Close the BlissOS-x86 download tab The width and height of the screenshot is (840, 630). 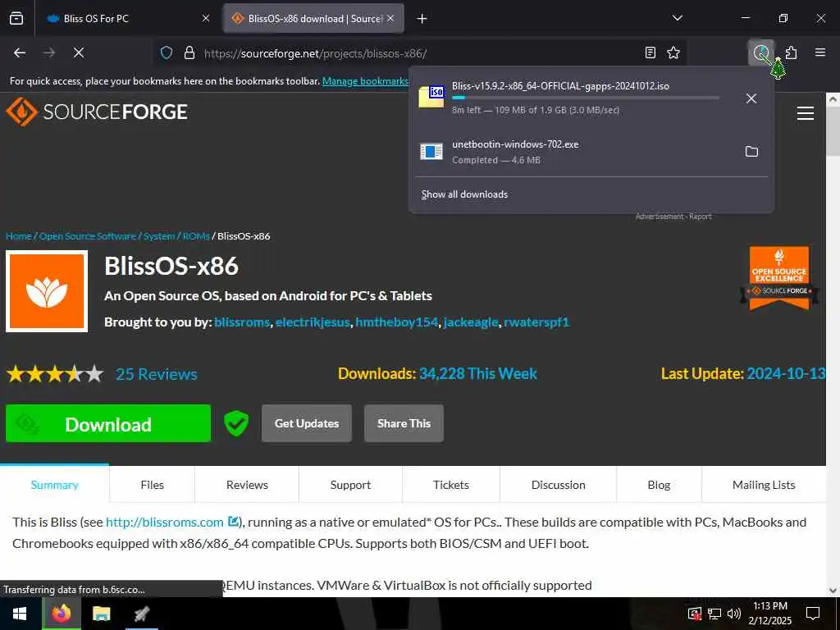coord(390,18)
